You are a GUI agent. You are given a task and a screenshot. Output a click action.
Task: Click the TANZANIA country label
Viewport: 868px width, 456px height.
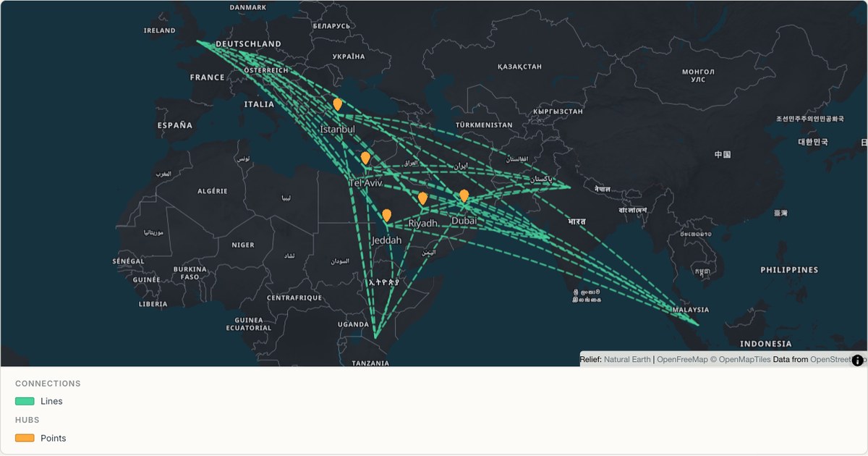click(x=370, y=363)
